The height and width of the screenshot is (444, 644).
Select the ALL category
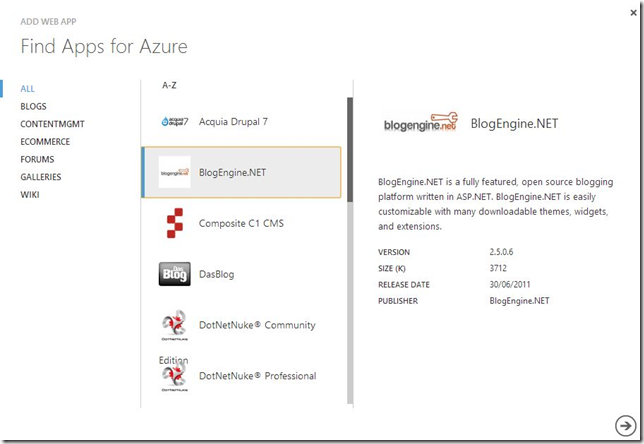(28, 89)
